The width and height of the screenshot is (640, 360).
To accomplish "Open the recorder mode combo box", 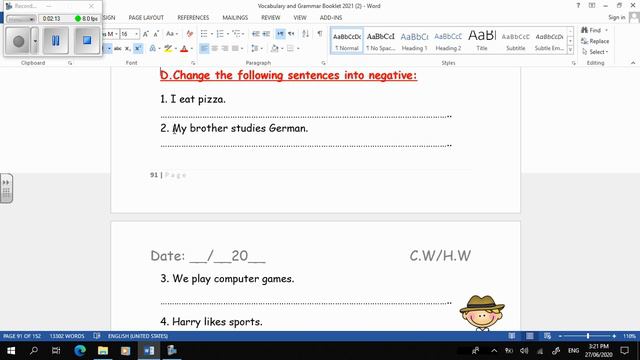I will [x=21, y=19].
